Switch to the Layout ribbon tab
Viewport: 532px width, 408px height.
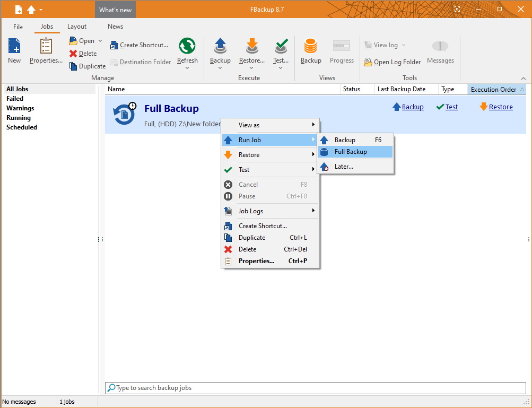(77, 27)
